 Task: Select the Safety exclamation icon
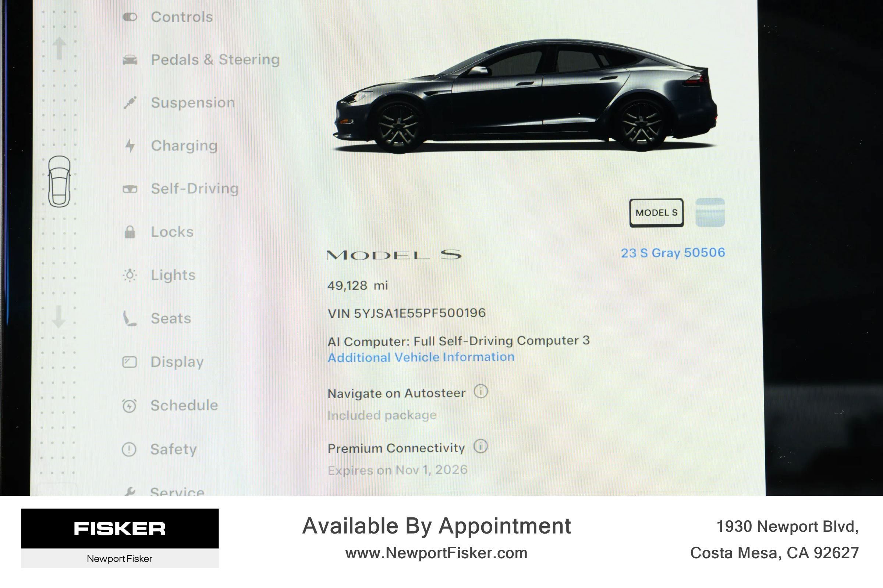(129, 449)
